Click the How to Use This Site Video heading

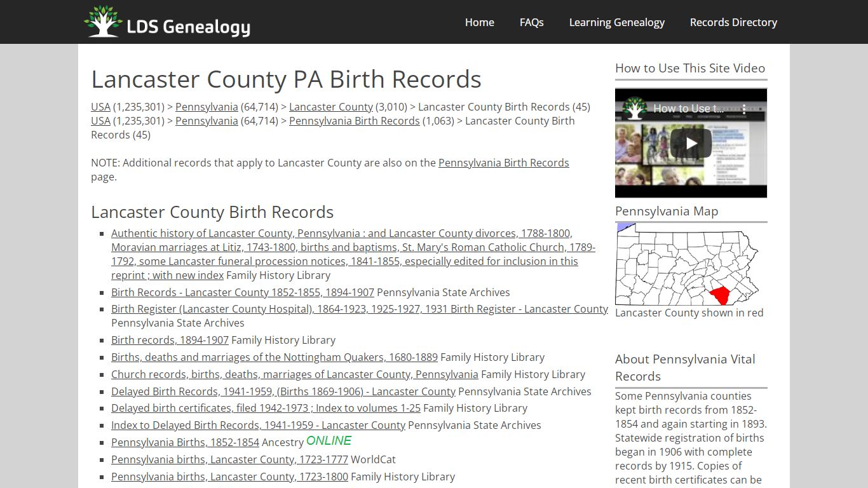tap(690, 69)
